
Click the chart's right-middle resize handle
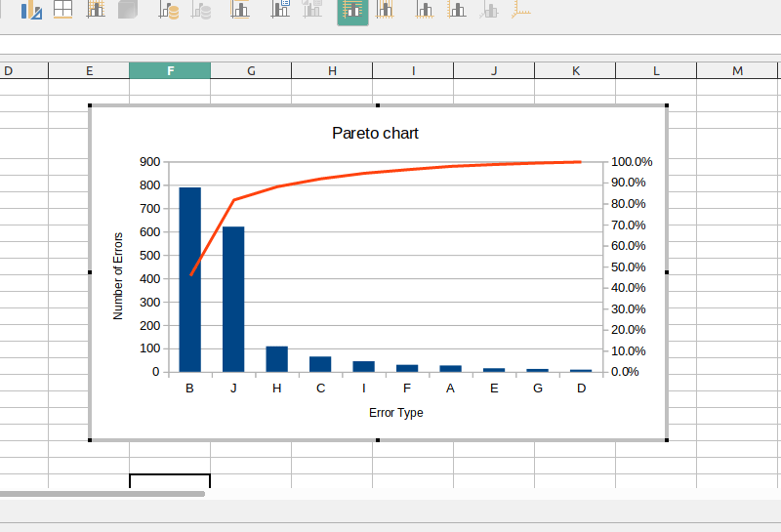pyautogui.click(x=667, y=272)
